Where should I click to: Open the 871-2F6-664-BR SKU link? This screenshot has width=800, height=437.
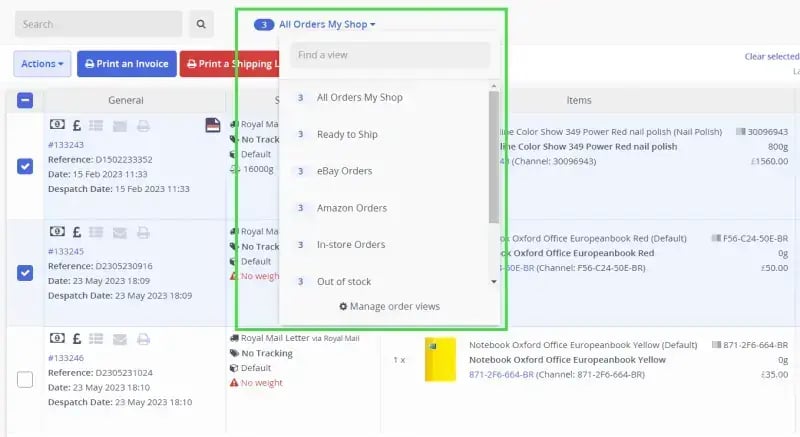click(501, 375)
